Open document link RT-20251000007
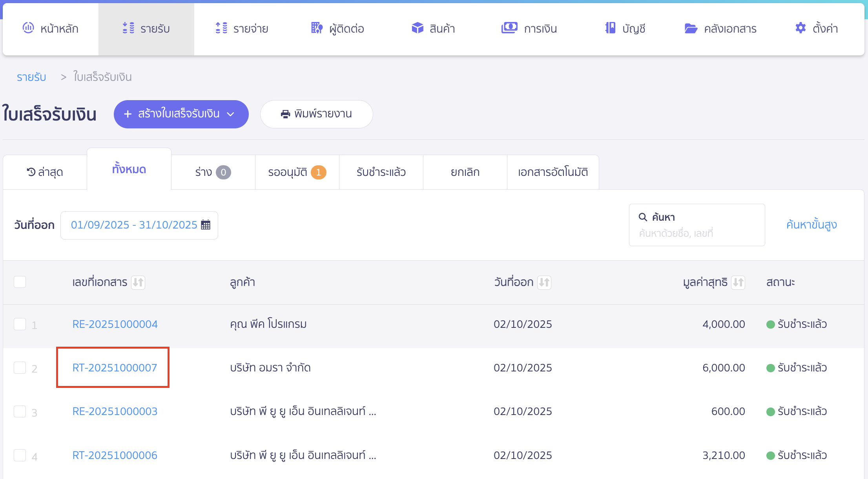This screenshot has height=479, width=868. coord(115,367)
